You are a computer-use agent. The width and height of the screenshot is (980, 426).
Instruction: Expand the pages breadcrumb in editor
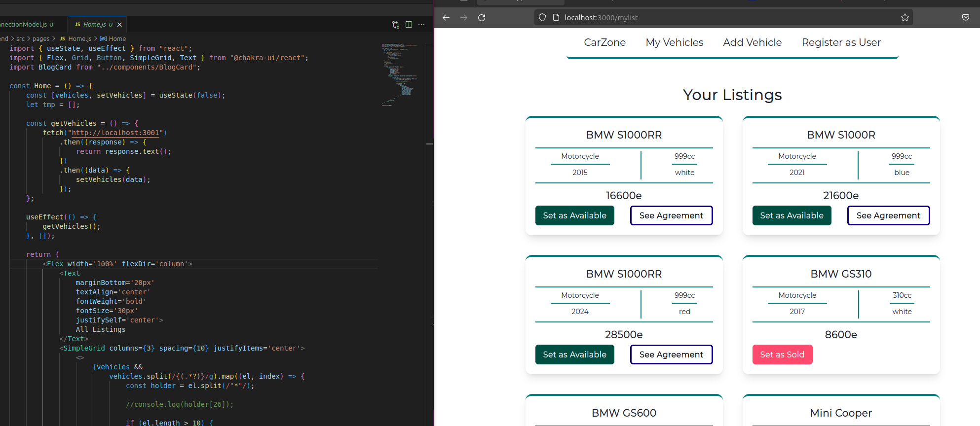pyautogui.click(x=41, y=38)
